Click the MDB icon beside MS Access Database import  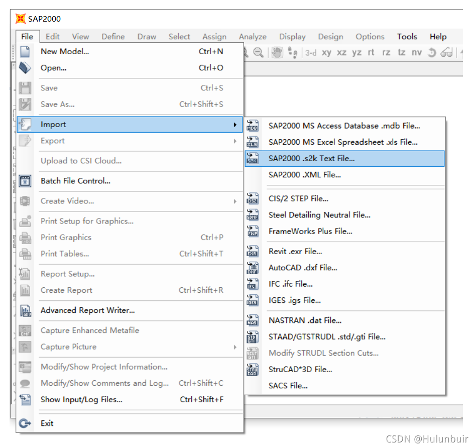[x=253, y=126]
